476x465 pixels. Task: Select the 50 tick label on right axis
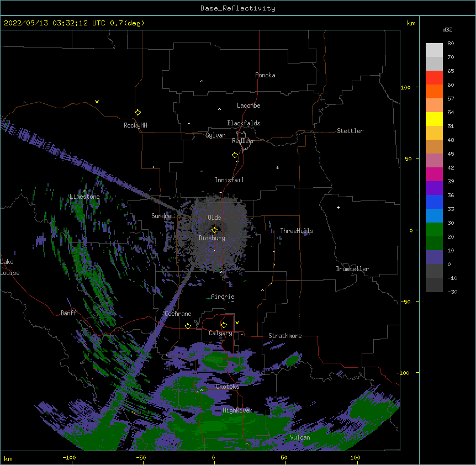[x=408, y=158]
